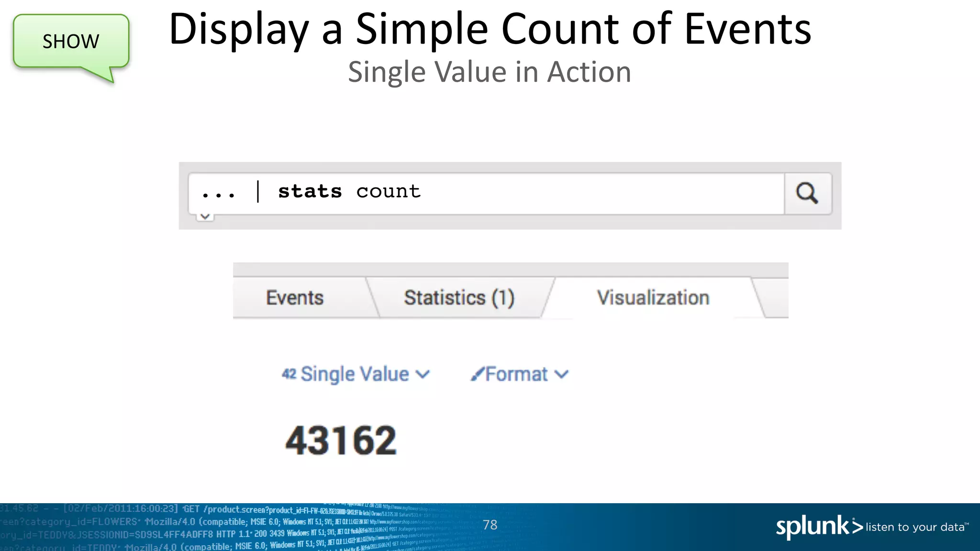Image resolution: width=980 pixels, height=551 pixels.
Task: Switch to the Events tab
Action: (x=295, y=298)
